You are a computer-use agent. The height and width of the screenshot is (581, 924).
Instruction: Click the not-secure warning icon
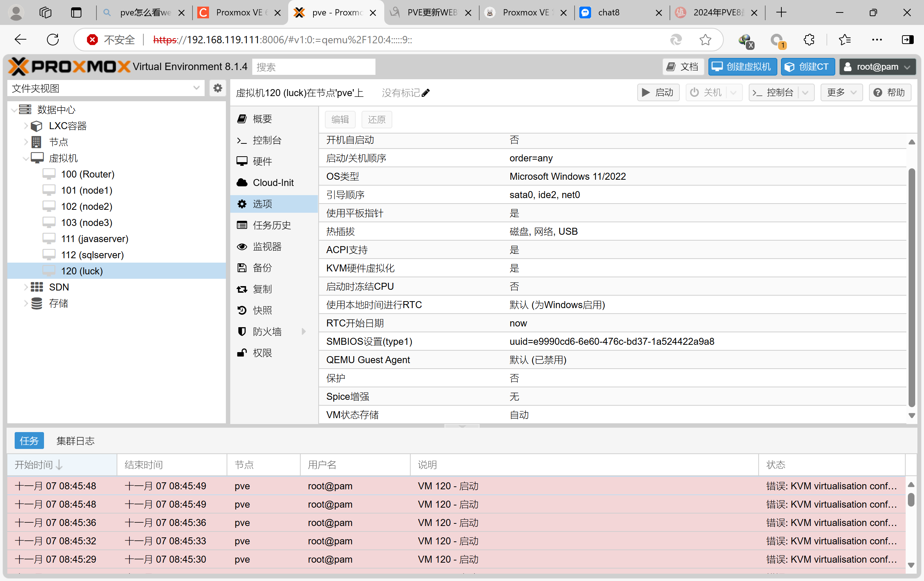coord(92,40)
